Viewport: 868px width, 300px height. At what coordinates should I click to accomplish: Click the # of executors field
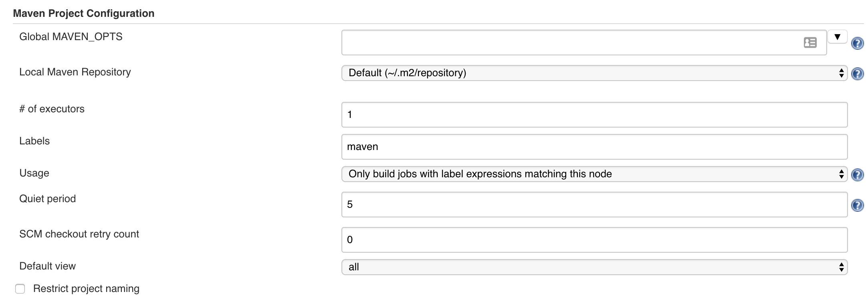(x=594, y=115)
